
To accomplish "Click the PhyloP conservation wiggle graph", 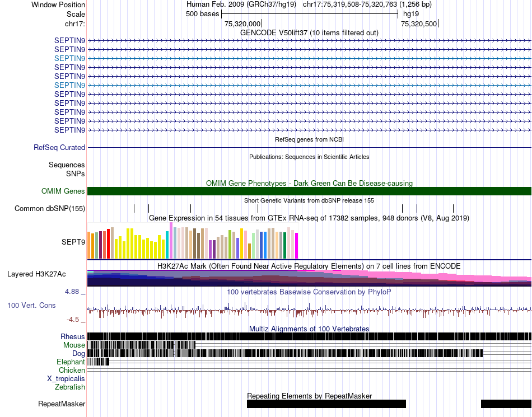I will (310, 309).
